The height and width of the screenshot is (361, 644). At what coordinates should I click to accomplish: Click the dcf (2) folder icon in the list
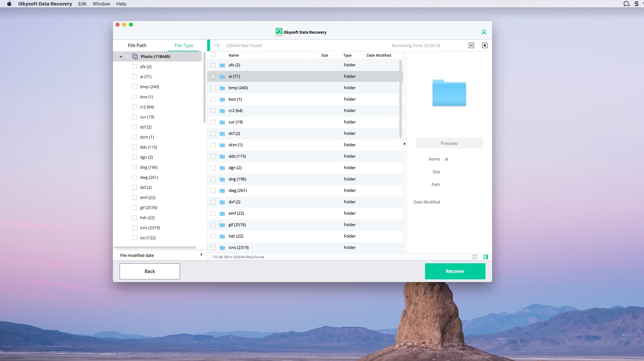tap(222, 134)
